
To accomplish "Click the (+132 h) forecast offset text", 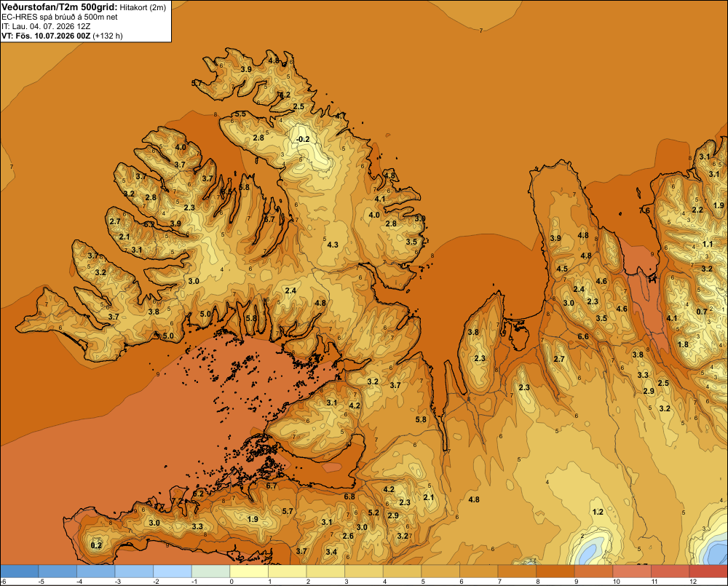I will click(108, 36).
